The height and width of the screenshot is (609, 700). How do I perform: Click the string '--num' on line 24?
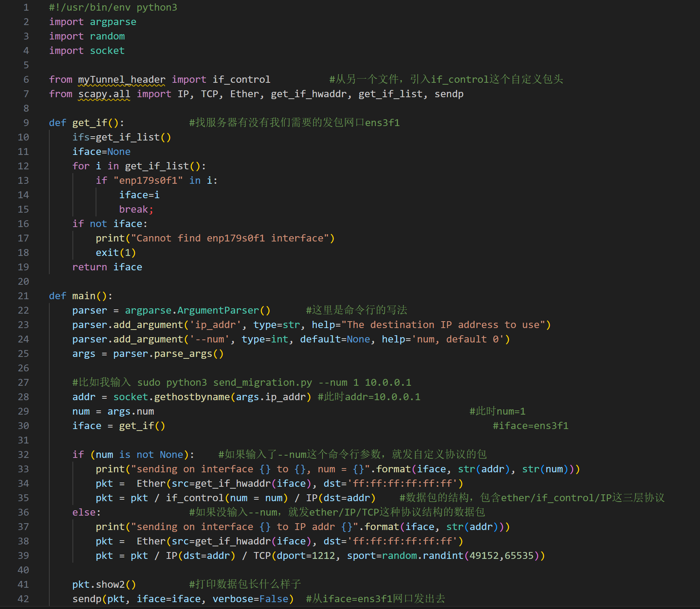[209, 339]
